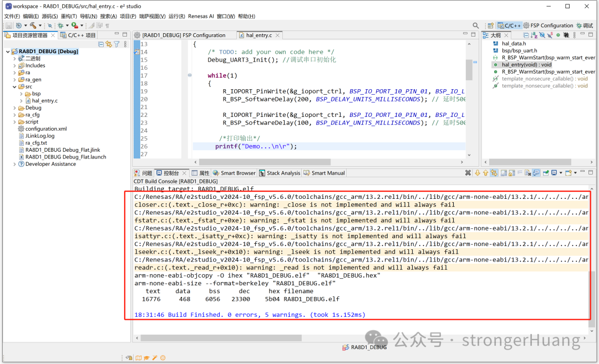Switch to 调试 debug perspective button
Viewport: 599px width, 364px height.
[585, 25]
